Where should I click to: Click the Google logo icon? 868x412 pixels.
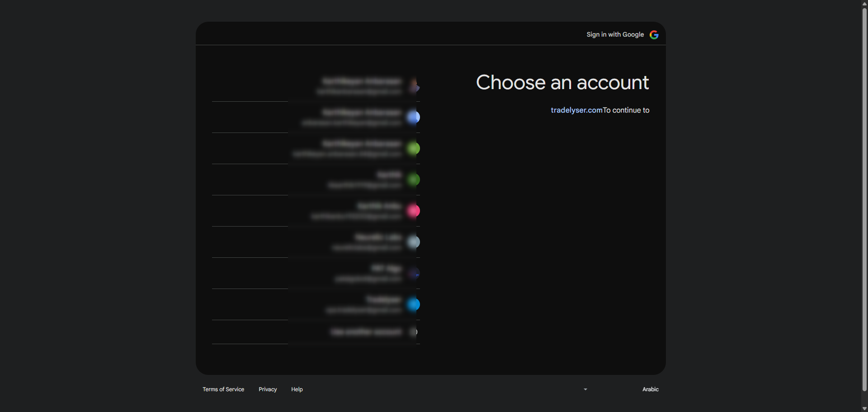(x=654, y=34)
